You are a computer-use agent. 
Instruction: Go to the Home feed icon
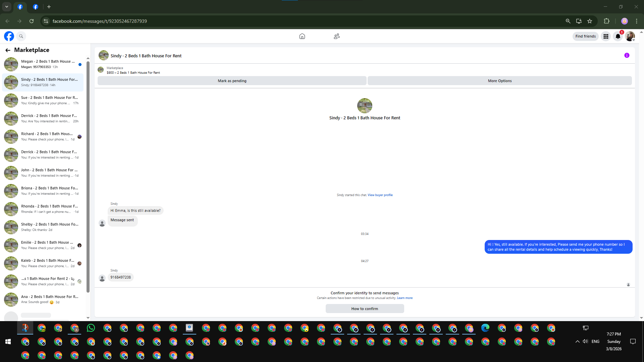click(x=302, y=36)
